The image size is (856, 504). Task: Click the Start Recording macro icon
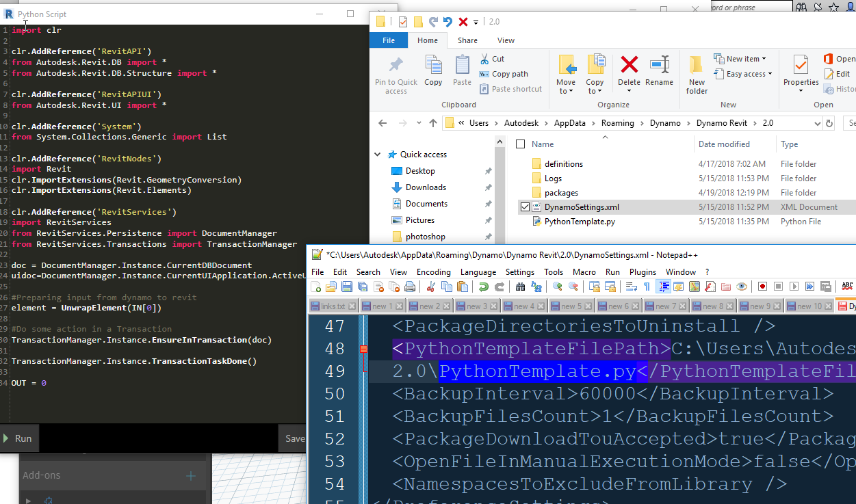point(762,287)
